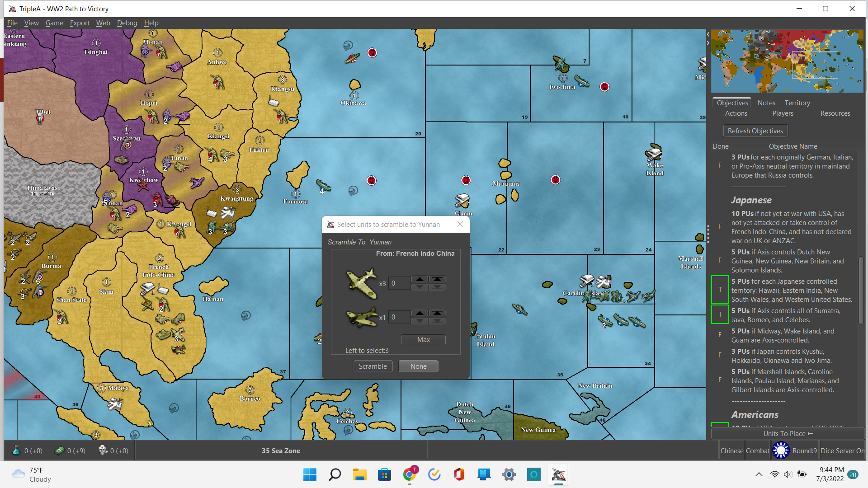Click the third resource icon showing 0 (+0)
The image size is (868, 488).
tap(103, 450)
